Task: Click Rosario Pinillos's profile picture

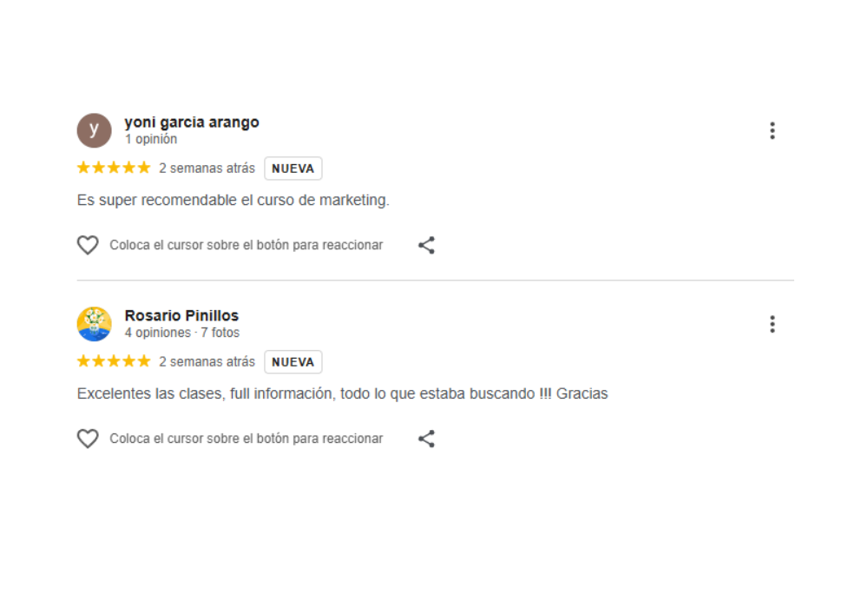Action: pos(94,324)
